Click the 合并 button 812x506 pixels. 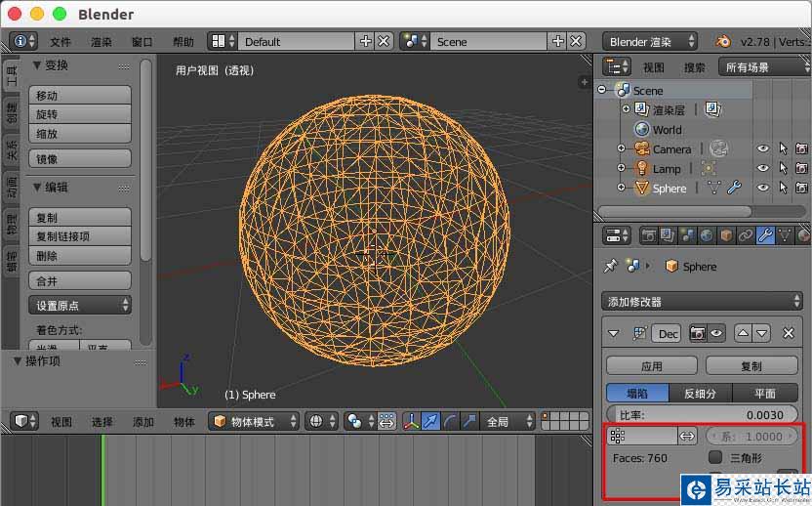pos(80,281)
